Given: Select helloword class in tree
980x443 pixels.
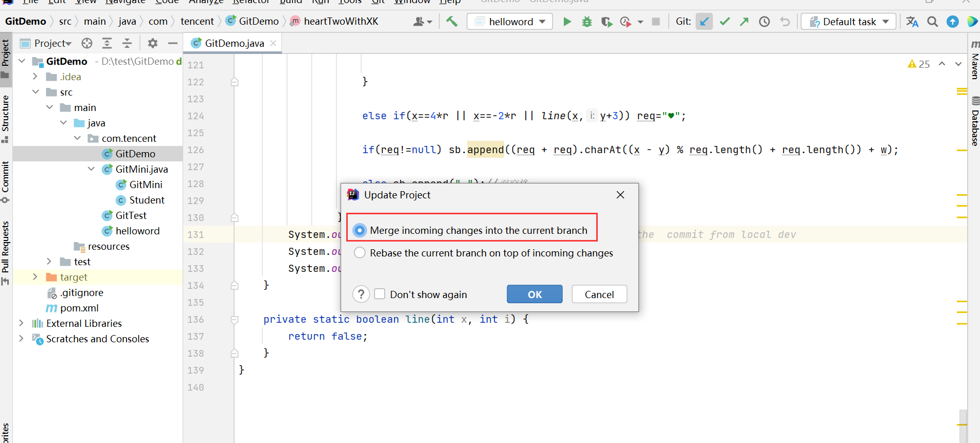Looking at the screenshot, I should click(137, 231).
